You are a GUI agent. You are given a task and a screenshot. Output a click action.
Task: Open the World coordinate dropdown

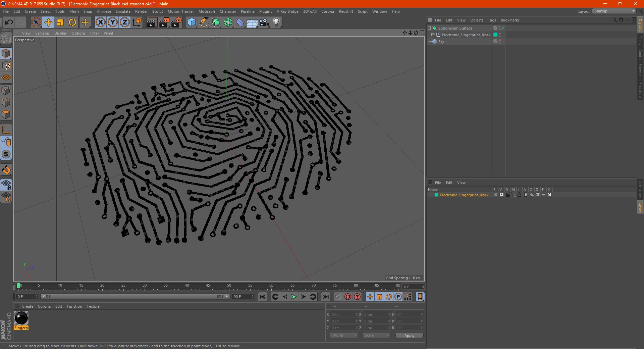pyautogui.click(x=344, y=335)
